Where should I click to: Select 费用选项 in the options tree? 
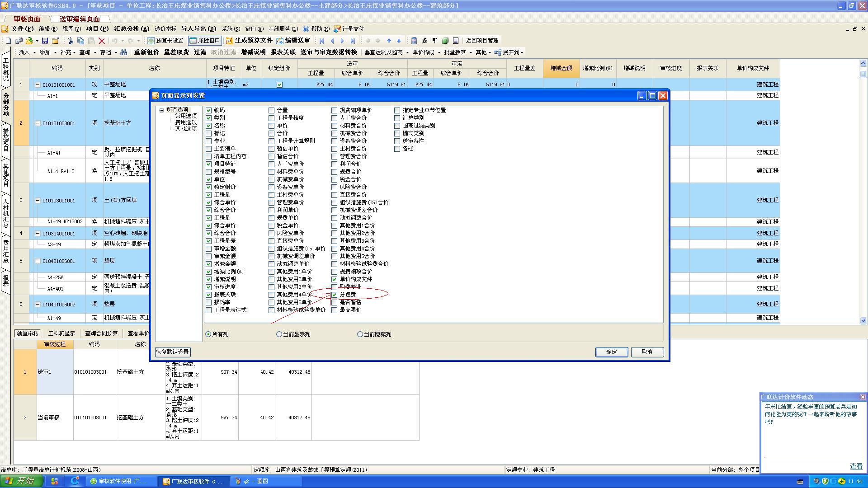[186, 122]
